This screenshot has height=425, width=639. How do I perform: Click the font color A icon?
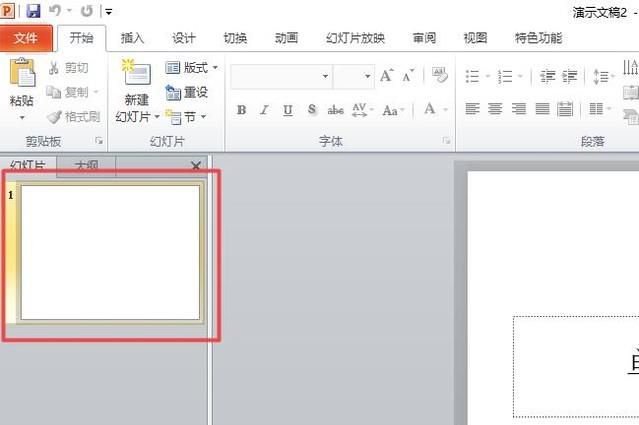click(430, 109)
